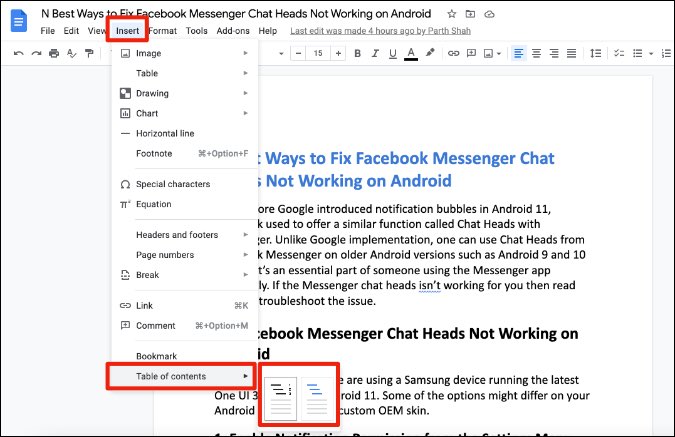Open the Google Docs home icon

[18, 21]
